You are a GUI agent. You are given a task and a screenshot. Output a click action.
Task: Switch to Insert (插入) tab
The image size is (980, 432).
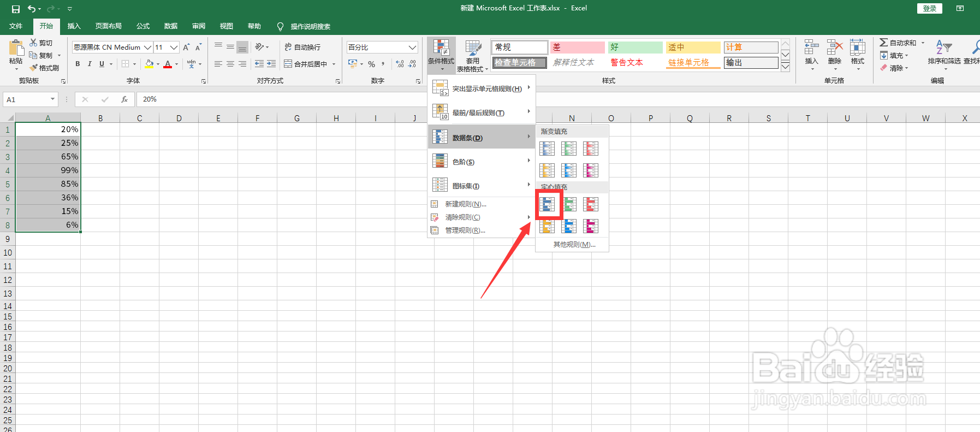[x=74, y=26]
